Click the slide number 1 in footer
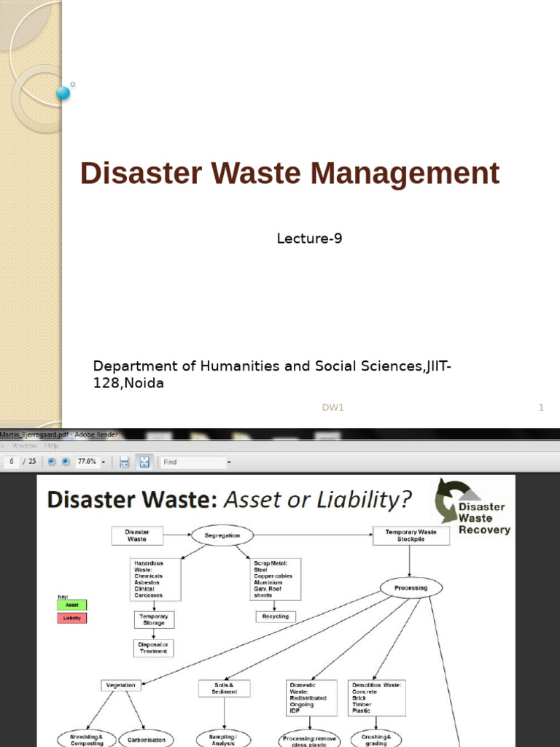Screen dimensions: 560x747 click(x=541, y=407)
